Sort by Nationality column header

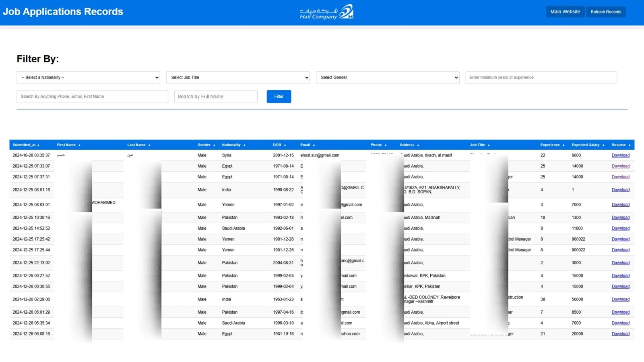233,145
